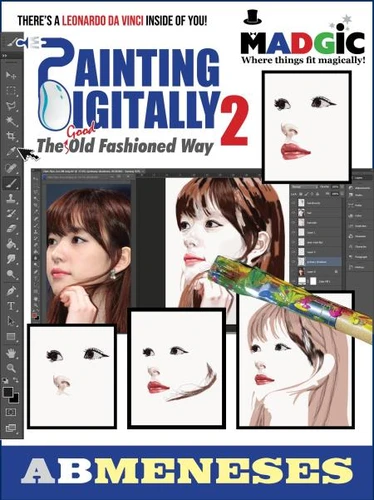Select the Path Selection arrow tool
This screenshot has width=374, height=500.
tap(11, 321)
